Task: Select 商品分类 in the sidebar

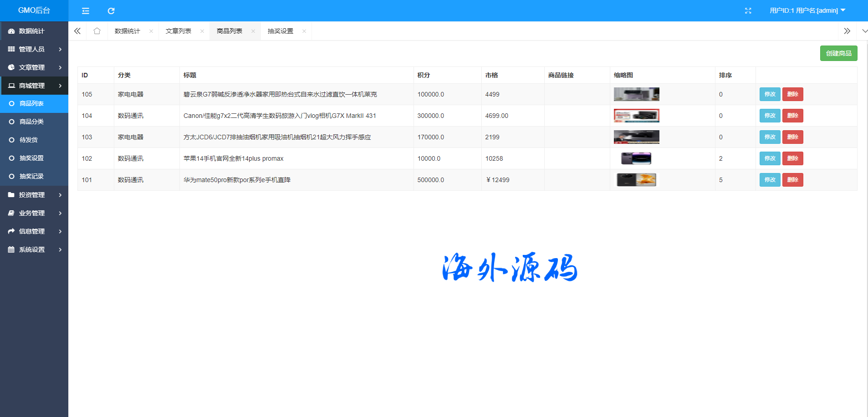Action: [31, 122]
